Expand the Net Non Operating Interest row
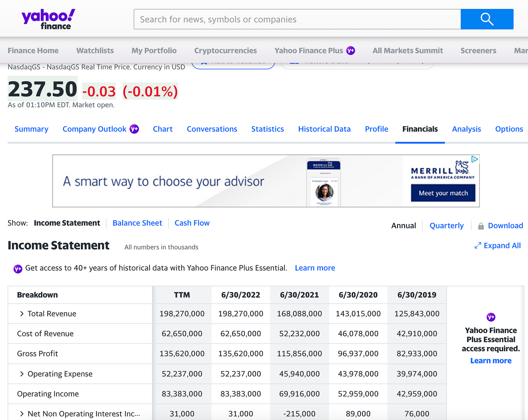Viewport: 528px width, 420px height. [x=22, y=414]
